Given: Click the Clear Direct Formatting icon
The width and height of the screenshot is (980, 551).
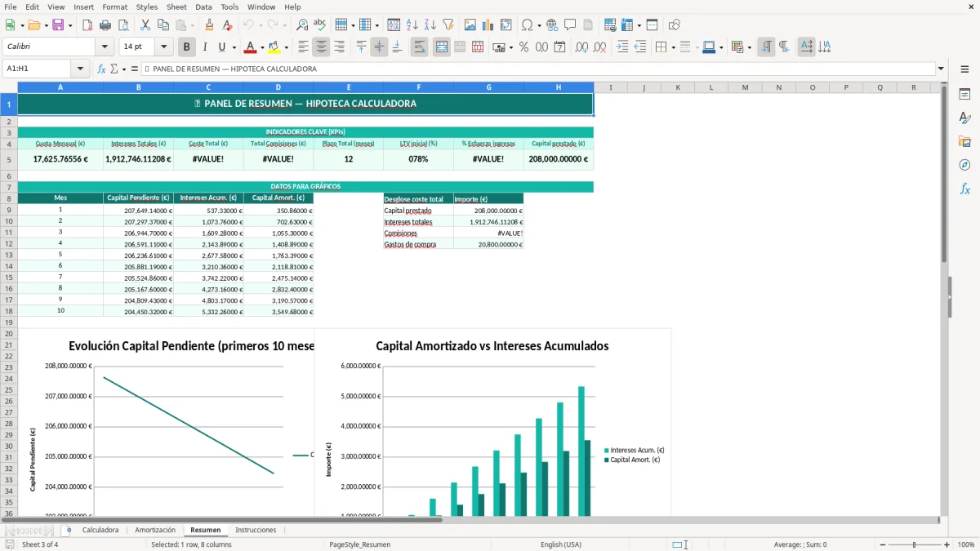Looking at the screenshot, I should pos(227,25).
